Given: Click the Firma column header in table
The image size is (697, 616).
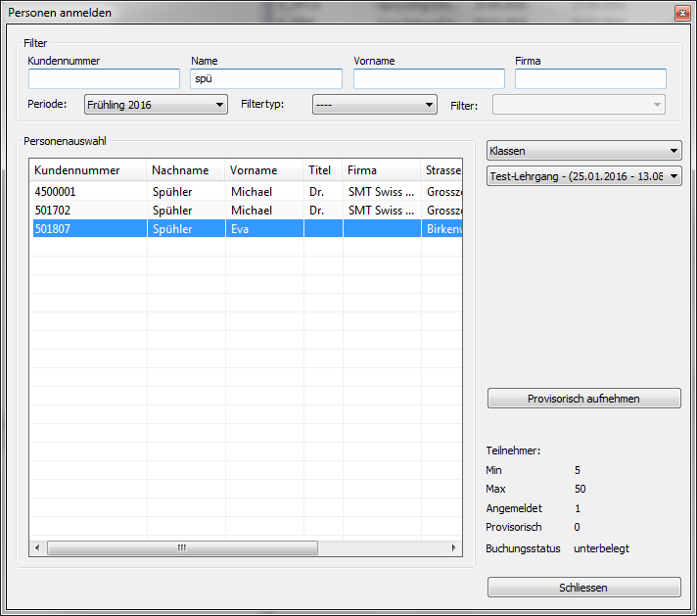Looking at the screenshot, I should [x=382, y=170].
